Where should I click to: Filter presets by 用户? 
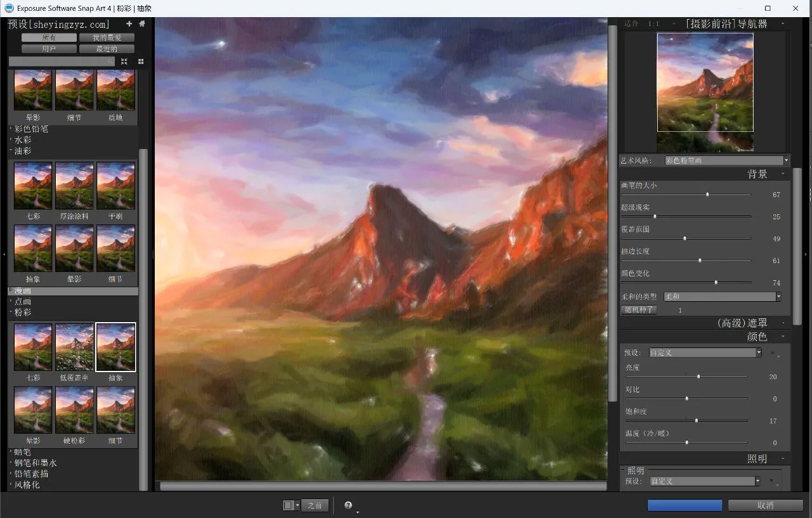[x=49, y=49]
